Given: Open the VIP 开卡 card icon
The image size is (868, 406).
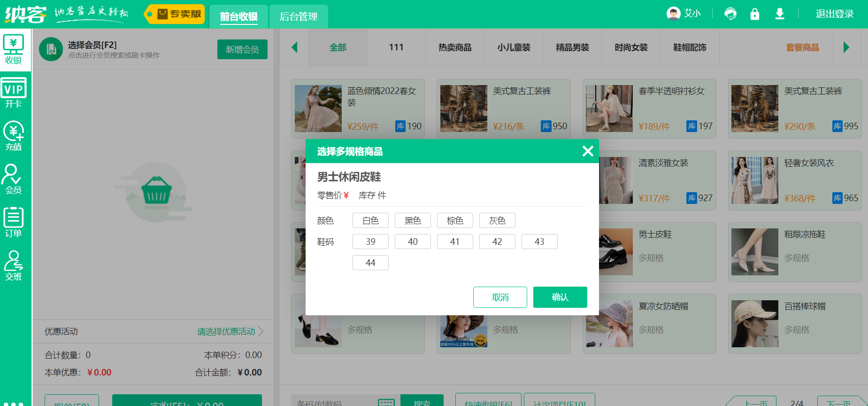Looking at the screenshot, I should click(14, 93).
